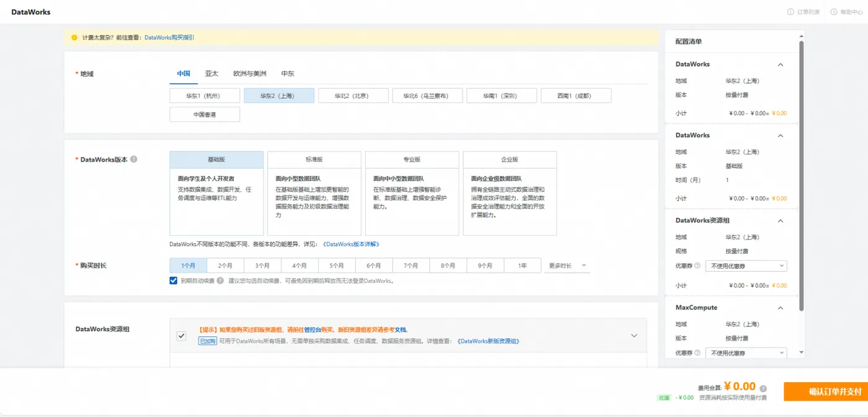The image size is (868, 417).
Task: Click the ¥0.00 total price text
Action: click(x=740, y=387)
